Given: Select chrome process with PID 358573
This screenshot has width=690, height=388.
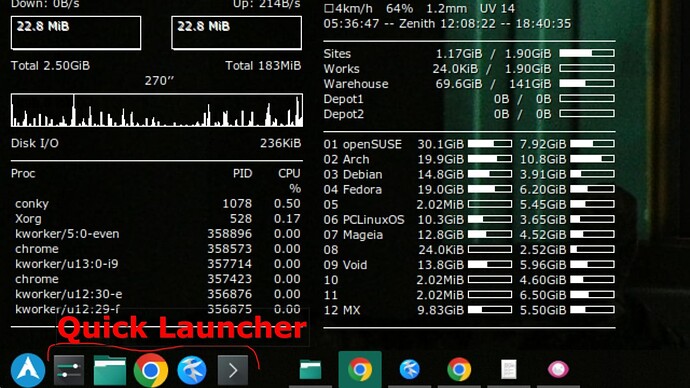Looking at the screenshot, I should coord(158,249).
